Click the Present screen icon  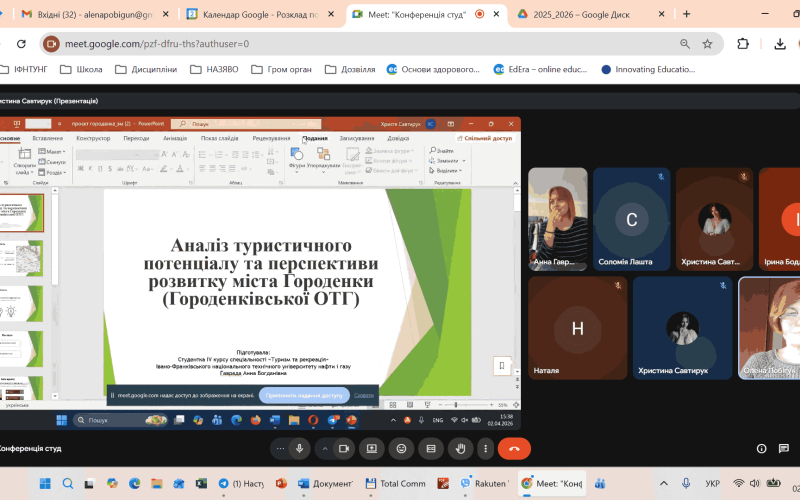click(372, 448)
